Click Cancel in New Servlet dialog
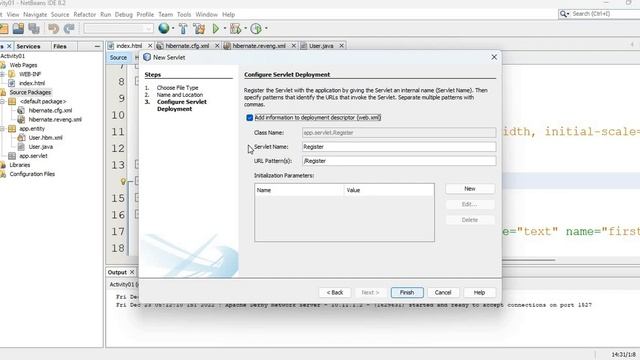The image size is (640, 360). 443,293
